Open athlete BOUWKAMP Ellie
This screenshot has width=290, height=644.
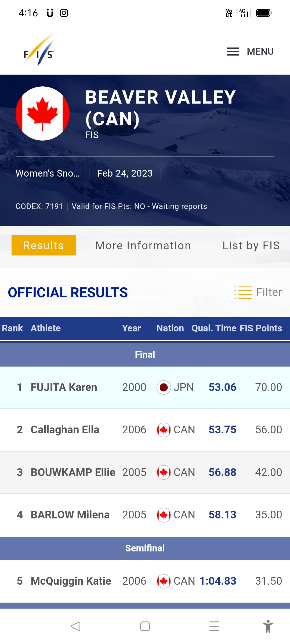click(73, 472)
